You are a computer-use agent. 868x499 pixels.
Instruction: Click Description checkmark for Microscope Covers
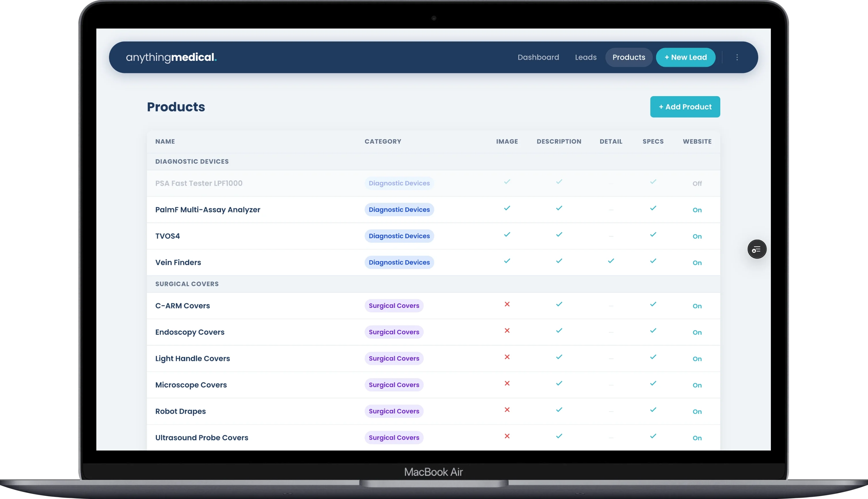(x=559, y=383)
